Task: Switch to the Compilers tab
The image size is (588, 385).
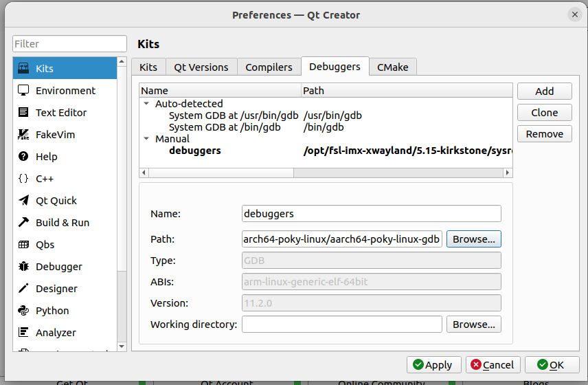Action: 269,67
